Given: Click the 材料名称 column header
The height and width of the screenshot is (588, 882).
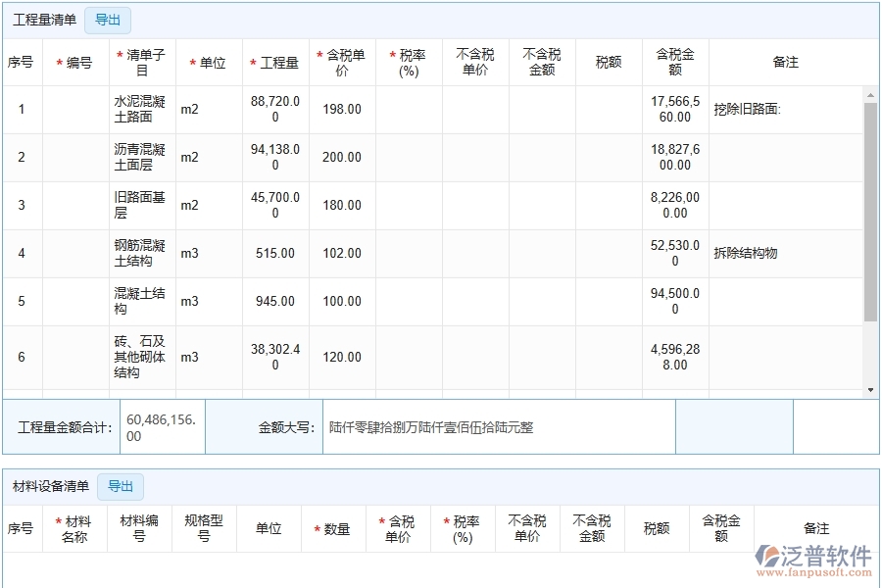Looking at the screenshot, I should tap(74, 528).
